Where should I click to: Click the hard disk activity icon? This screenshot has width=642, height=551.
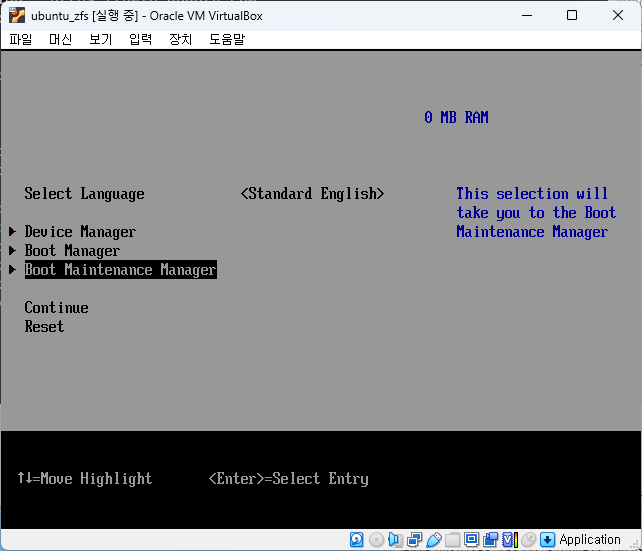(x=357, y=539)
